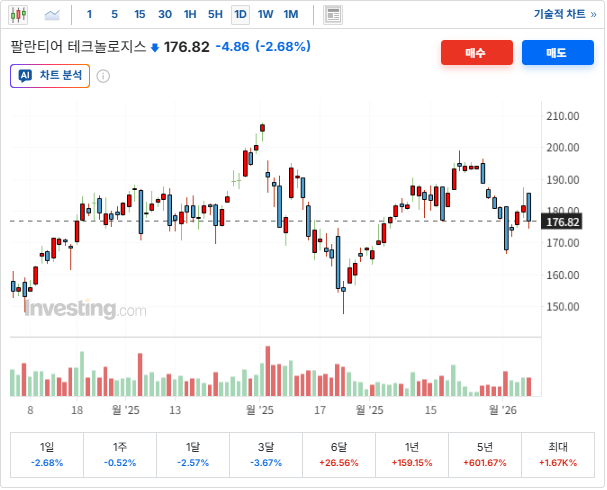Image resolution: width=607 pixels, height=490 pixels.
Task: Select the candlestick chart type icon
Action: (x=18, y=15)
